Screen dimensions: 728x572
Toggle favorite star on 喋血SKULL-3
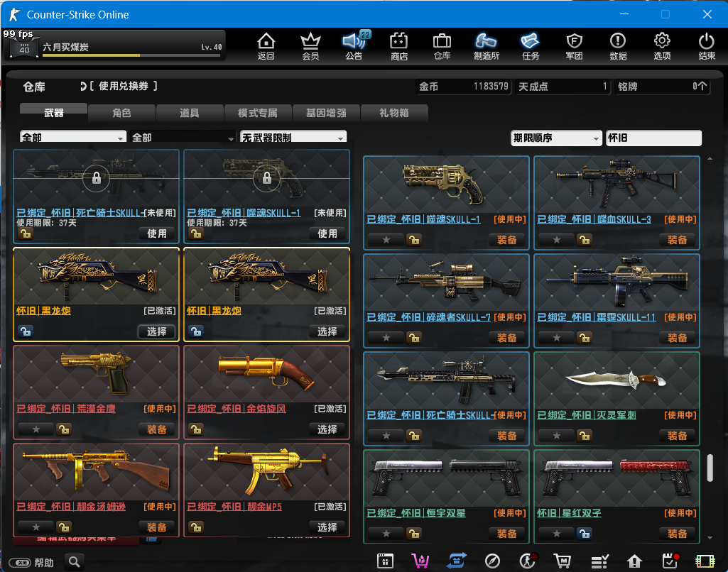(x=556, y=240)
